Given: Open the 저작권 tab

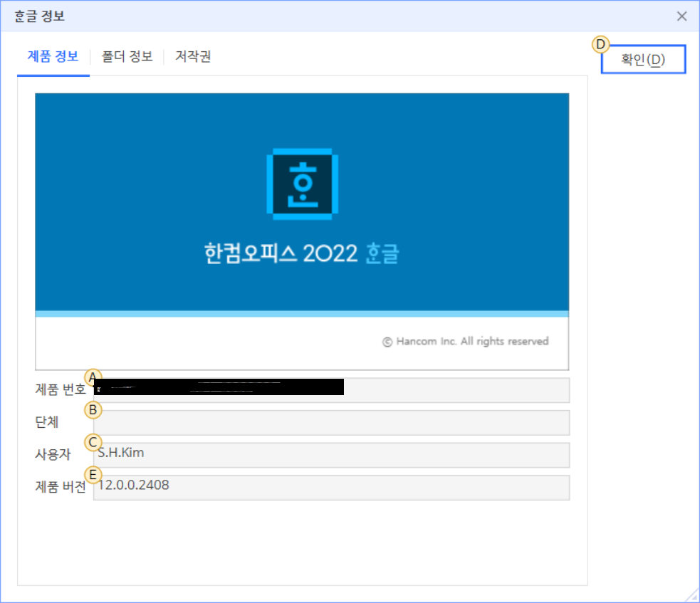Looking at the screenshot, I should [x=193, y=57].
